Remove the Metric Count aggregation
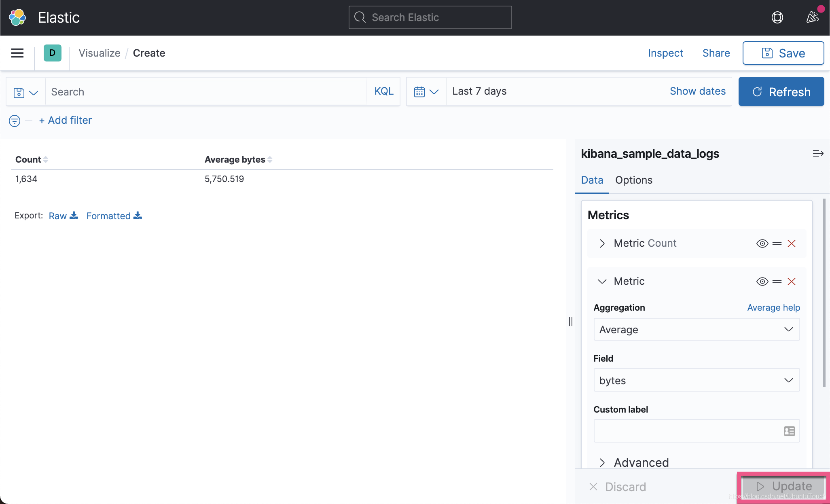Screen dimensions: 830x504 pos(792,244)
